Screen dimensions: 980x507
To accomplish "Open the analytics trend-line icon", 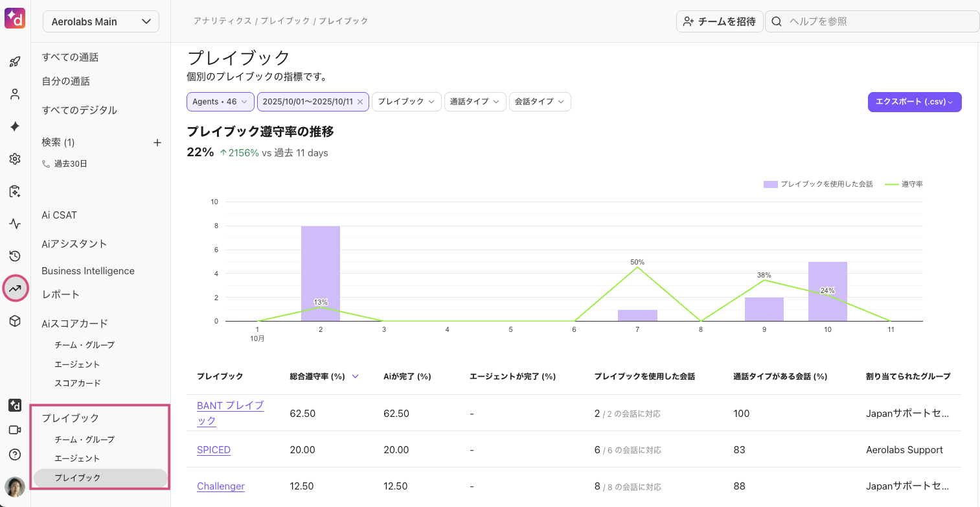I will pyautogui.click(x=15, y=289).
